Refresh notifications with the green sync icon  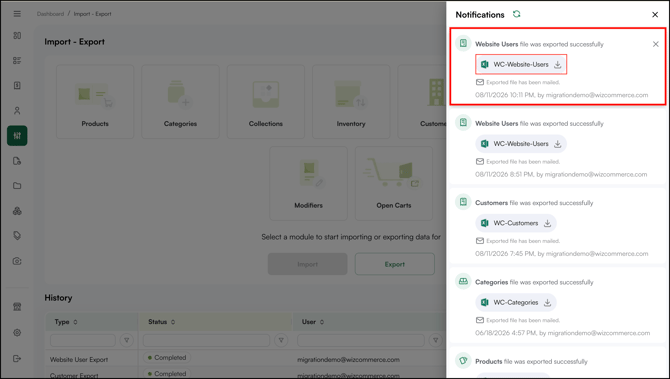517,14
